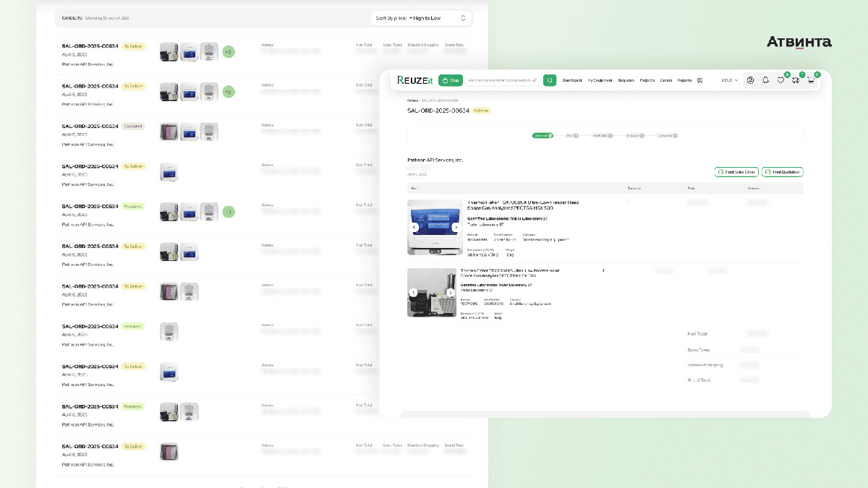Show previous image of second order item
Viewport: 868px width, 488px height.
pyautogui.click(x=414, y=293)
